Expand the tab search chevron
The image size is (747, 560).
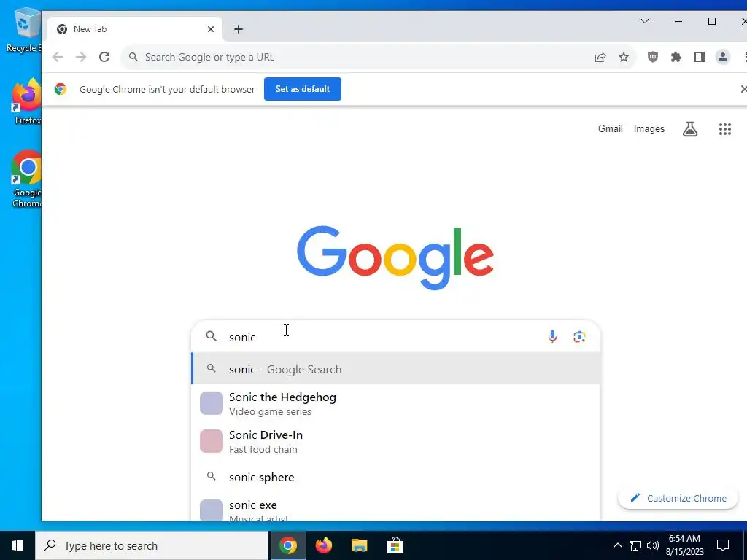click(x=645, y=21)
